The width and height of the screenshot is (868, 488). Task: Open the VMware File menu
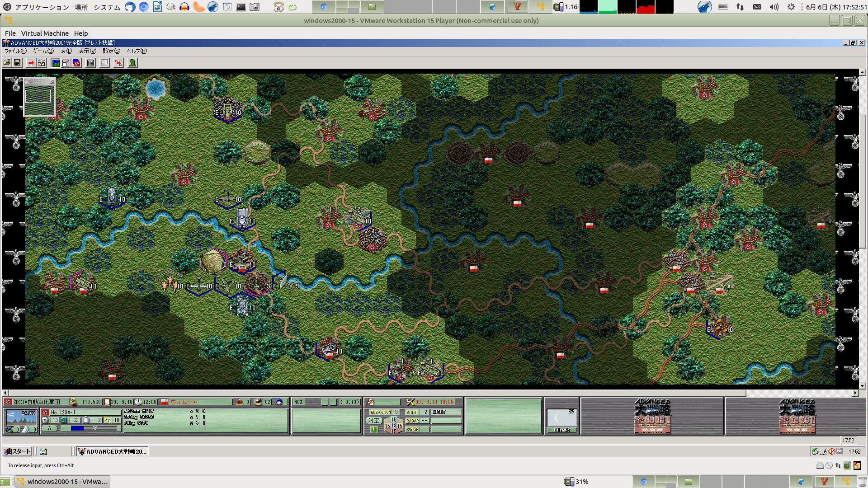point(10,33)
